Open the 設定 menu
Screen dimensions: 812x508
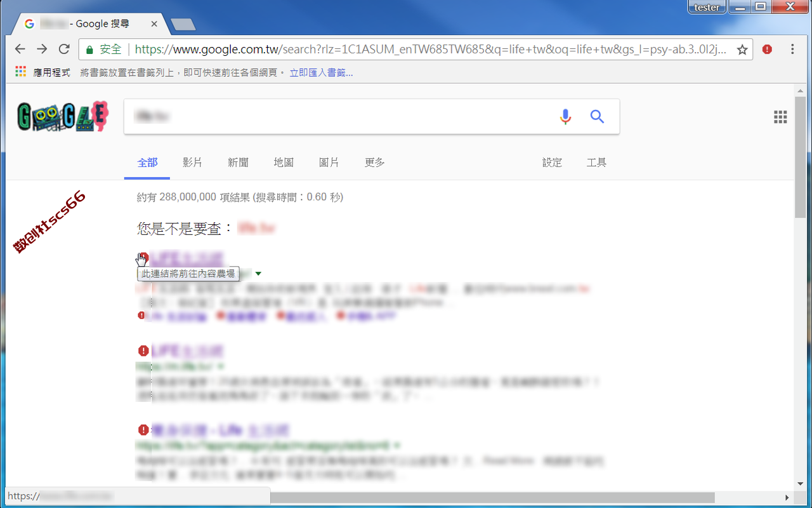coord(552,163)
